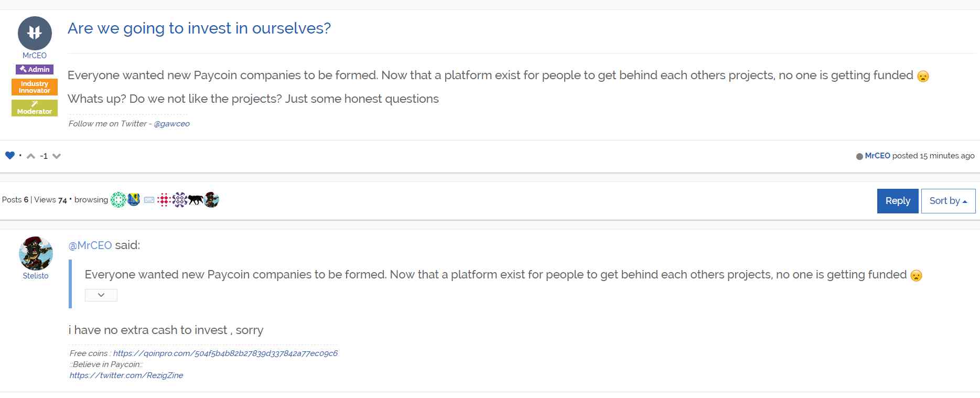Follow the @gawceo Twitter link
The width and height of the screenshot is (980, 398).
[x=171, y=124]
